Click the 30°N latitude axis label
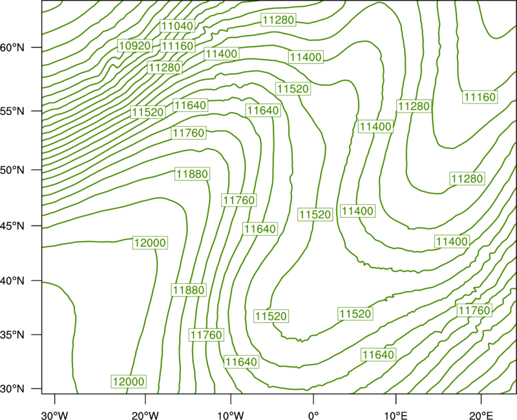Viewport: 517px width, 420px height. [x=14, y=389]
